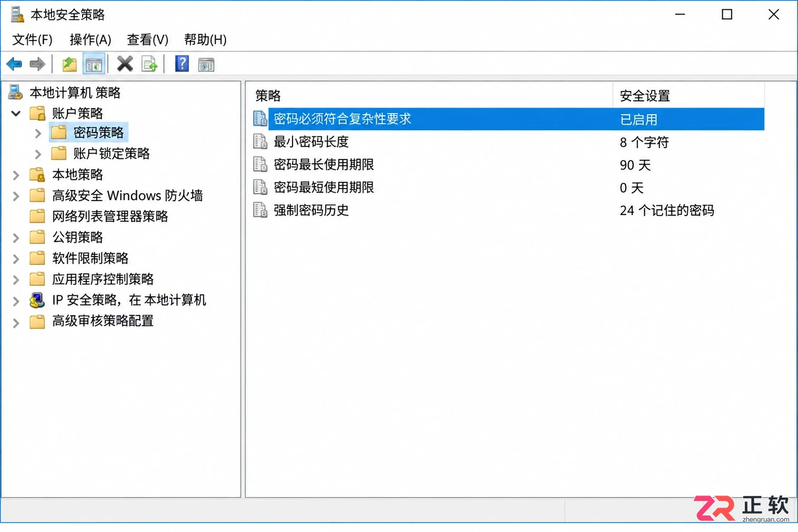The image size is (798, 532).
Task: Click the Delete X toolbar icon
Action: coord(125,64)
